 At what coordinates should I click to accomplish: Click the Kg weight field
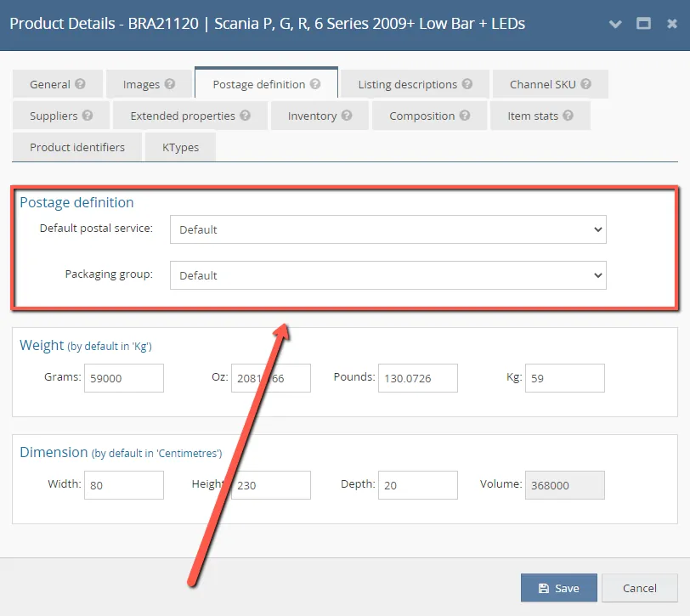click(564, 378)
